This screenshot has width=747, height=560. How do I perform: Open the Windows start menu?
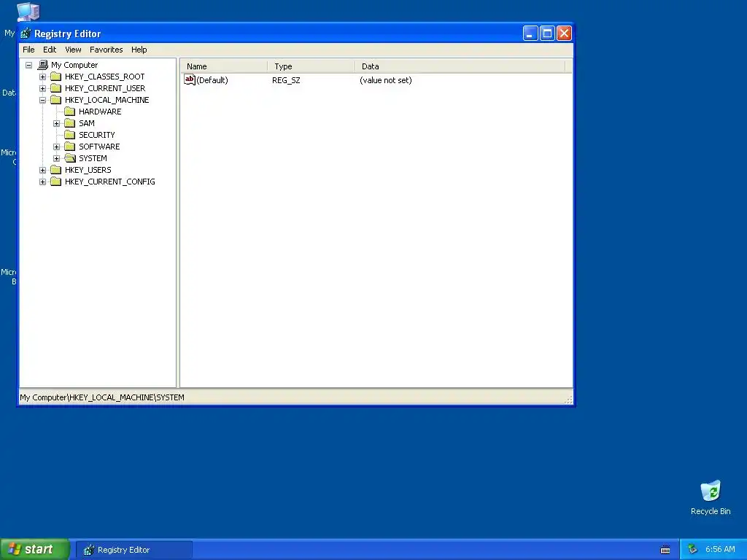[x=35, y=550]
